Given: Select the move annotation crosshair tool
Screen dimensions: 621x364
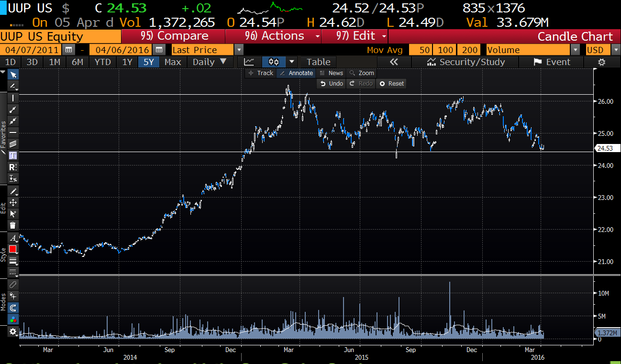Looking at the screenshot, I should pyautogui.click(x=13, y=202).
